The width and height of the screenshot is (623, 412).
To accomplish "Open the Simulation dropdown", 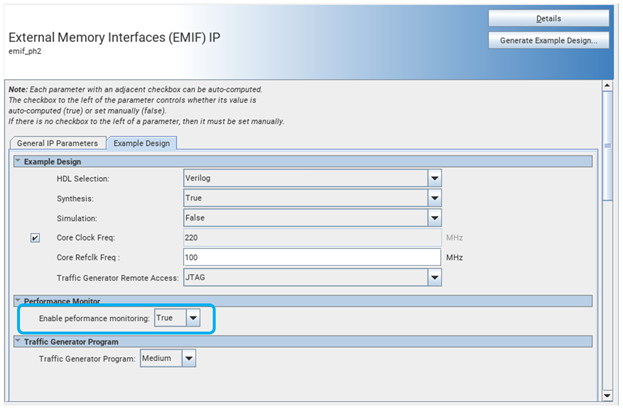I will click(x=435, y=218).
